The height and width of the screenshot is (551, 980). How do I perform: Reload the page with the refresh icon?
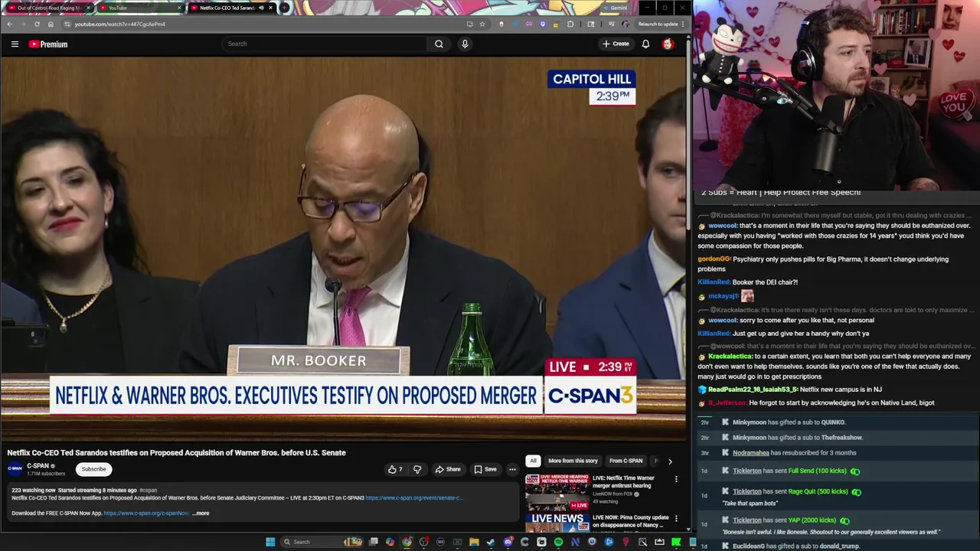37,24
